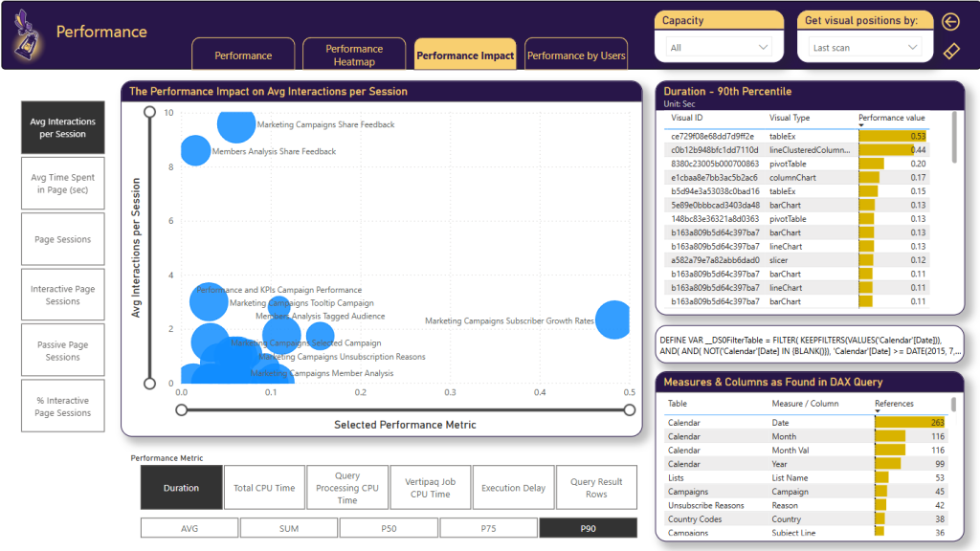Switch aggregation to P50
Screen dimensions: 980x551
tap(389, 527)
